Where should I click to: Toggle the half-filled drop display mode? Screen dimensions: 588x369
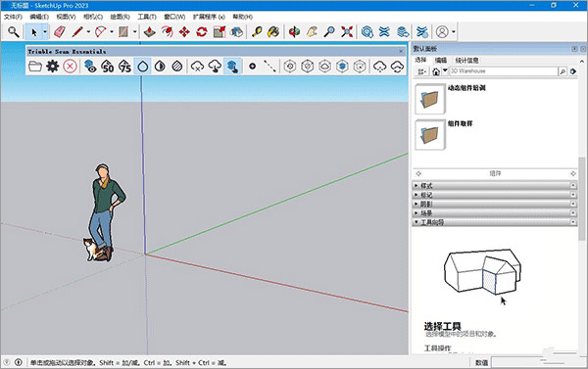click(160, 67)
